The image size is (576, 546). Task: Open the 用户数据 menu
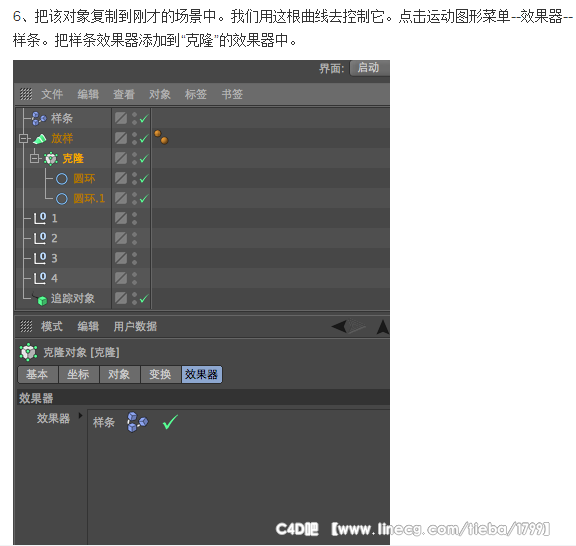pyautogui.click(x=135, y=326)
